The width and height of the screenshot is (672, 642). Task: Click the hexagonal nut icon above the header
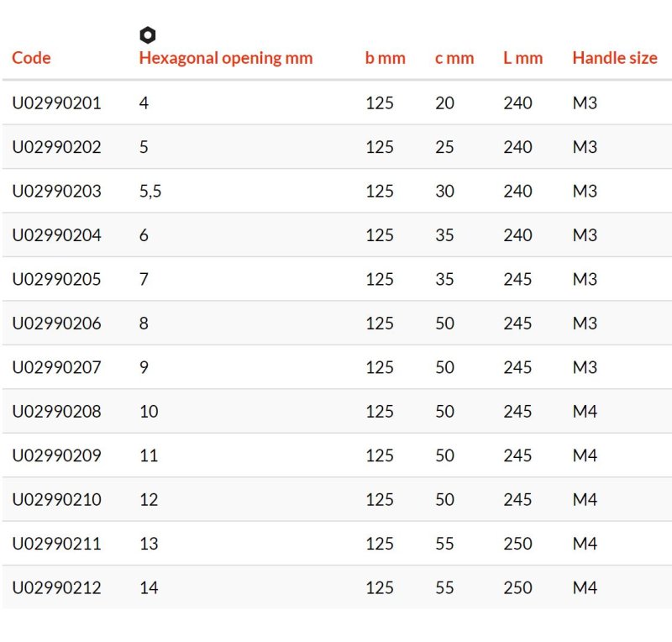(148, 35)
